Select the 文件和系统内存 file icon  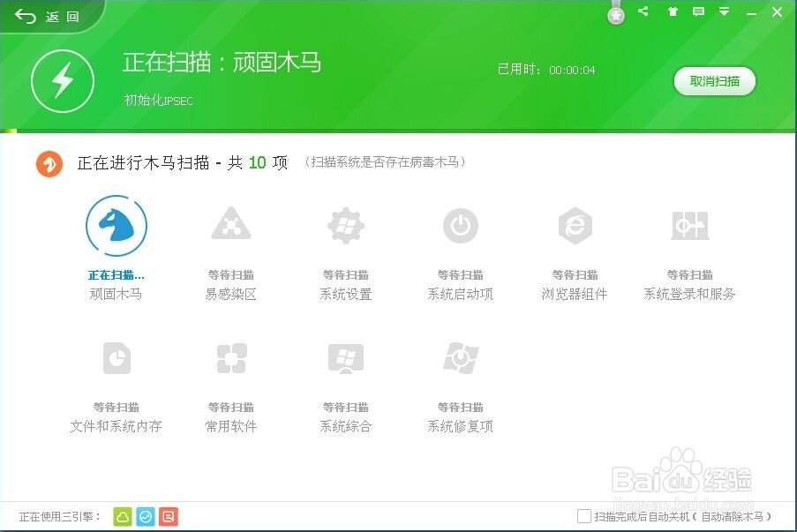tap(117, 357)
